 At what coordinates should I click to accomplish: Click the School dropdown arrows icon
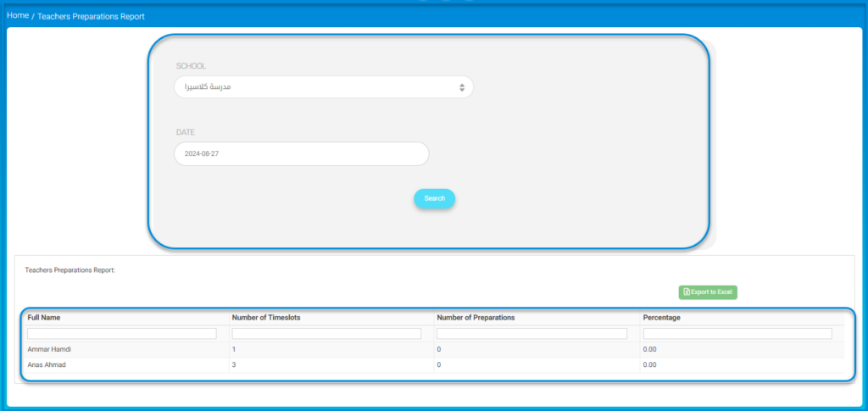[x=462, y=87]
